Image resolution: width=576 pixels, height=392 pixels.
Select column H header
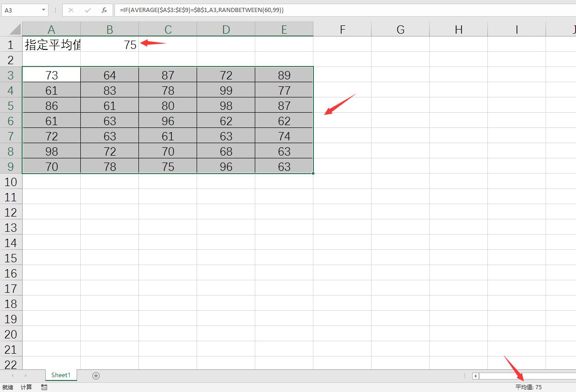point(458,29)
